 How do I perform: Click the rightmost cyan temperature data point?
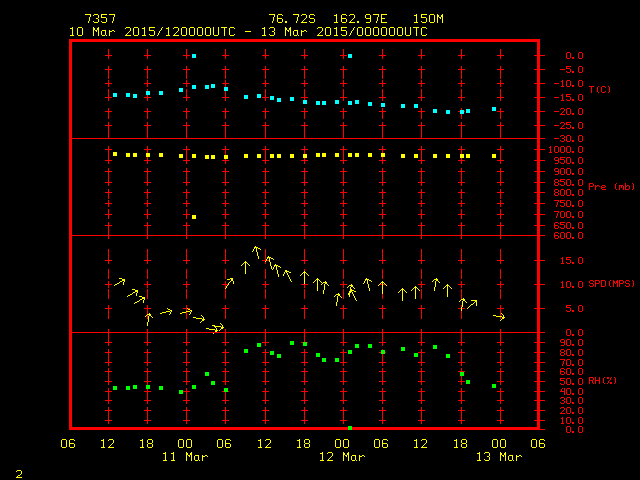494,109
